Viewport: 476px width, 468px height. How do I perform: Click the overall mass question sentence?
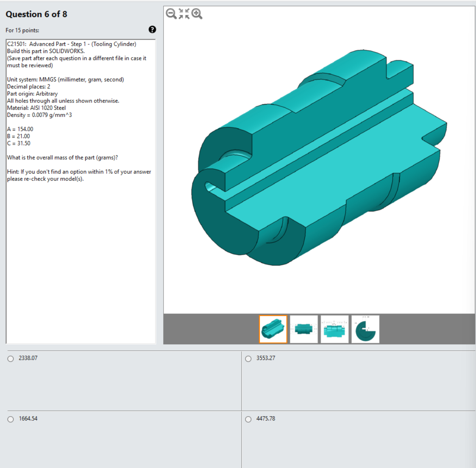pos(62,157)
